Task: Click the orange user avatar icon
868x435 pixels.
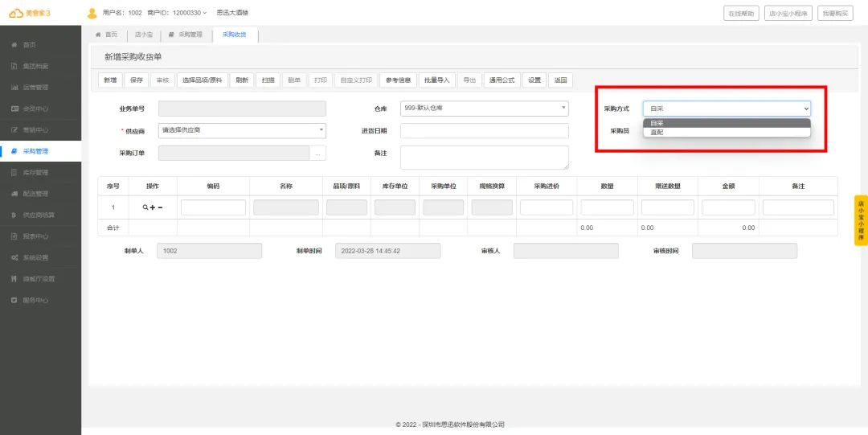Action: pos(92,13)
